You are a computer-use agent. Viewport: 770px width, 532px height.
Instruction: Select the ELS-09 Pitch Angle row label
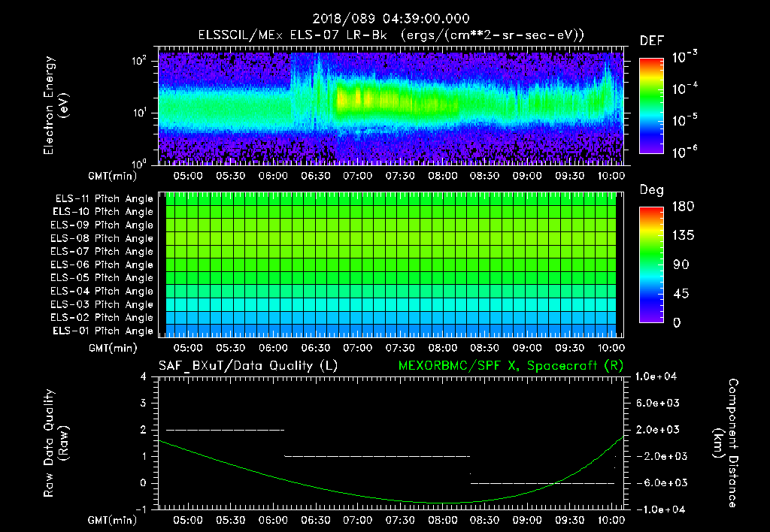[x=102, y=225]
